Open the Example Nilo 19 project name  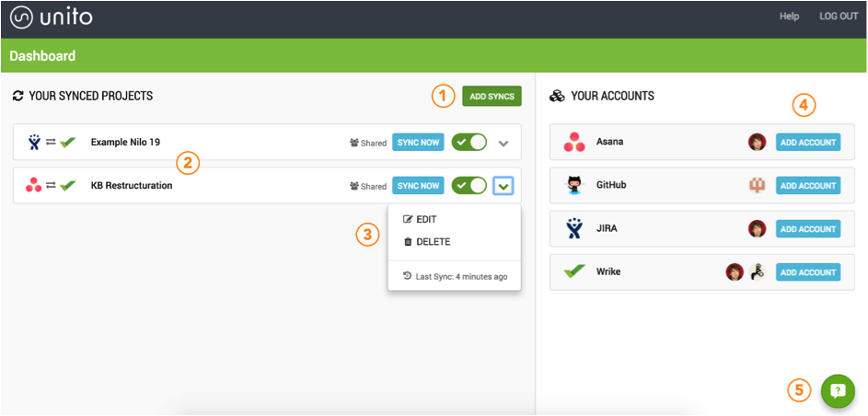pos(125,142)
